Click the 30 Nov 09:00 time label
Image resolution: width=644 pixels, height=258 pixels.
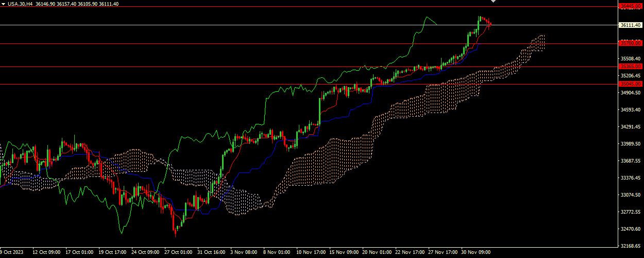476,253
